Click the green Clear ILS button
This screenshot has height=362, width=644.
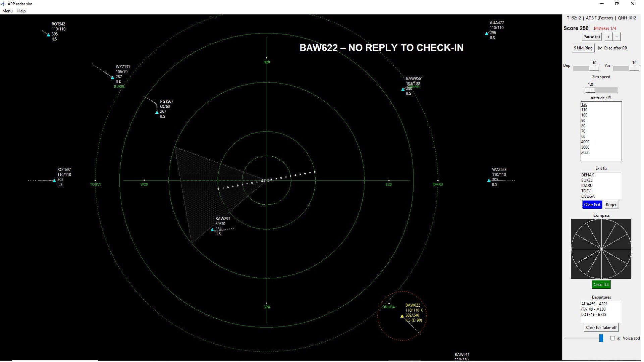(601, 285)
